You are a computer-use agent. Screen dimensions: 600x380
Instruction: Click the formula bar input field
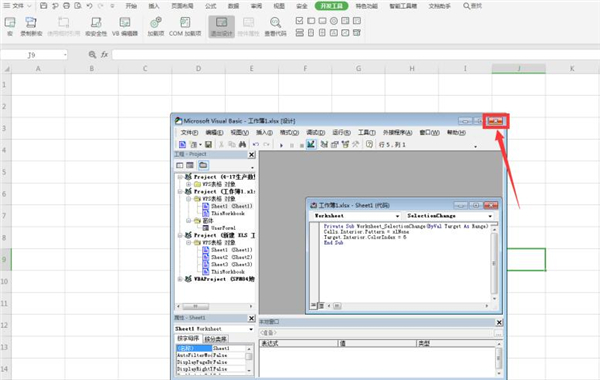(356, 55)
